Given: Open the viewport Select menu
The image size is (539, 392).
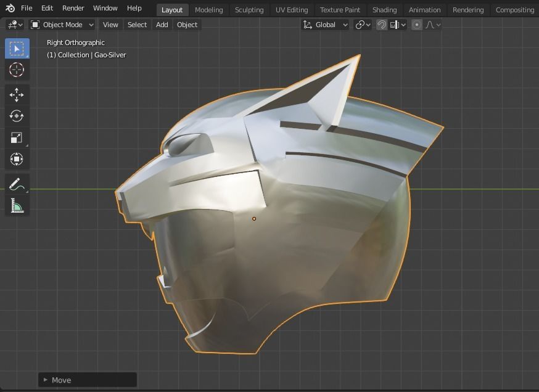Looking at the screenshot, I should pos(137,25).
